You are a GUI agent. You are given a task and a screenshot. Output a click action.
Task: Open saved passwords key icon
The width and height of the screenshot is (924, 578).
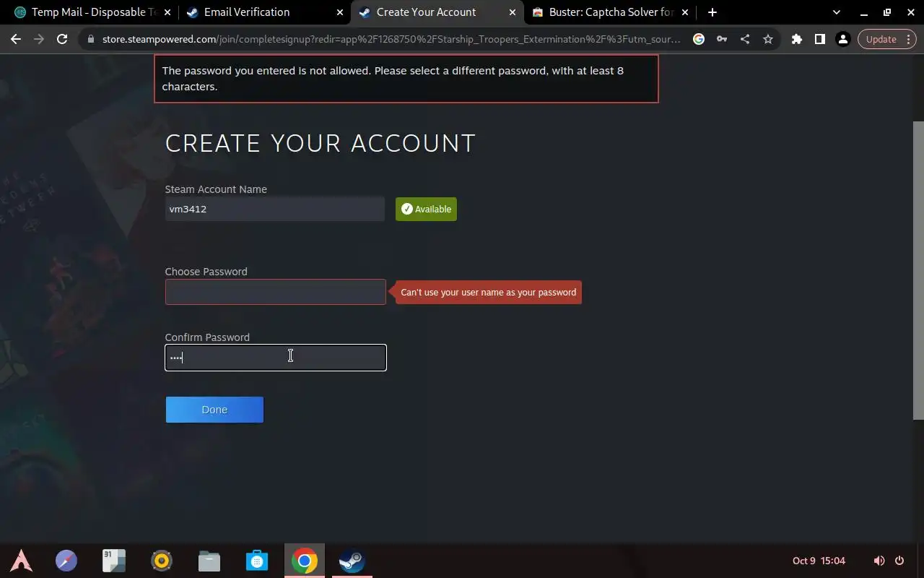click(722, 39)
